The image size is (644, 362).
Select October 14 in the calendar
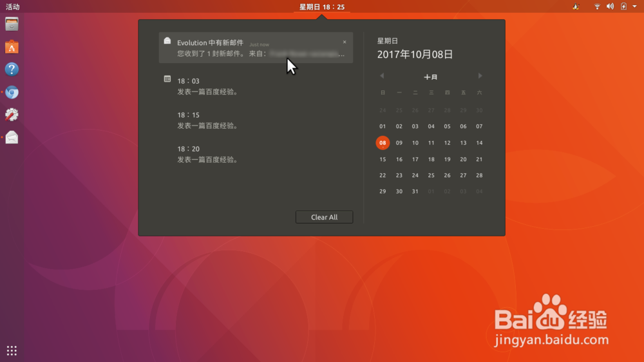pos(479,142)
